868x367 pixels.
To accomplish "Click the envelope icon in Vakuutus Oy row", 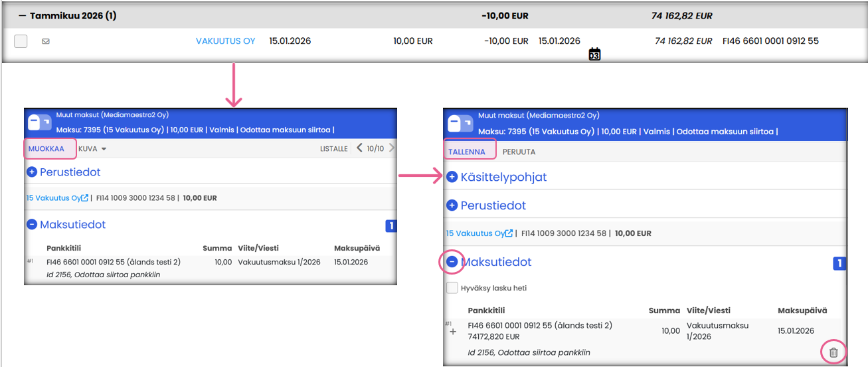I will click(46, 41).
